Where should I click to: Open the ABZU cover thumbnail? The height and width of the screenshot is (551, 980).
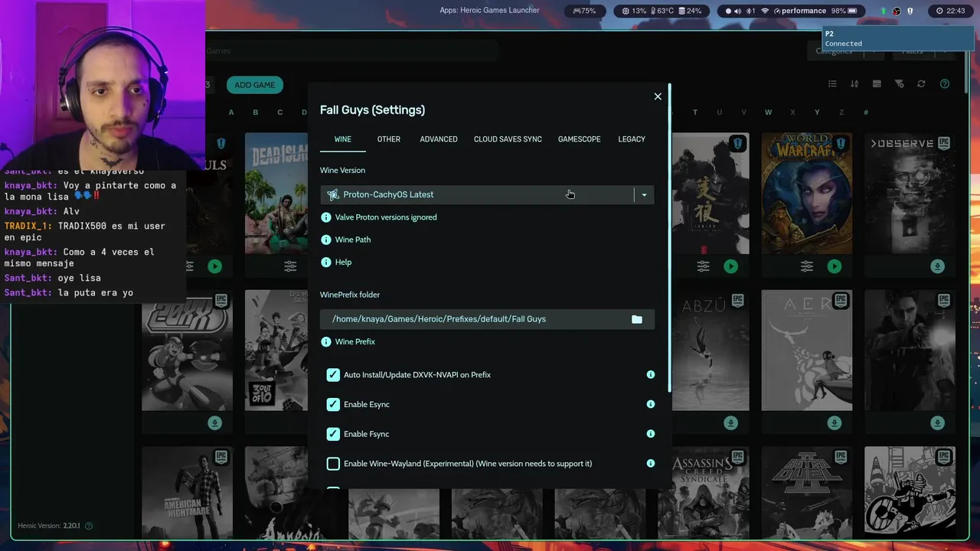click(x=711, y=350)
